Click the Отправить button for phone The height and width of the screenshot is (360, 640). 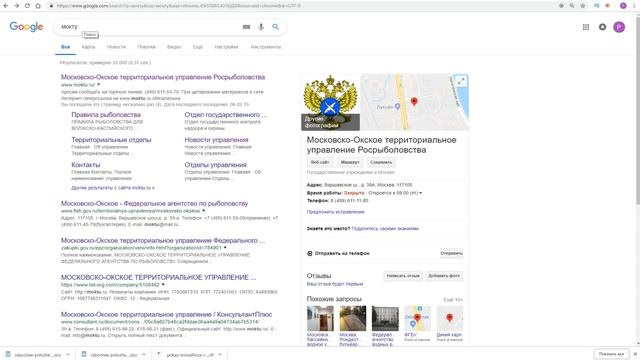coord(451,253)
